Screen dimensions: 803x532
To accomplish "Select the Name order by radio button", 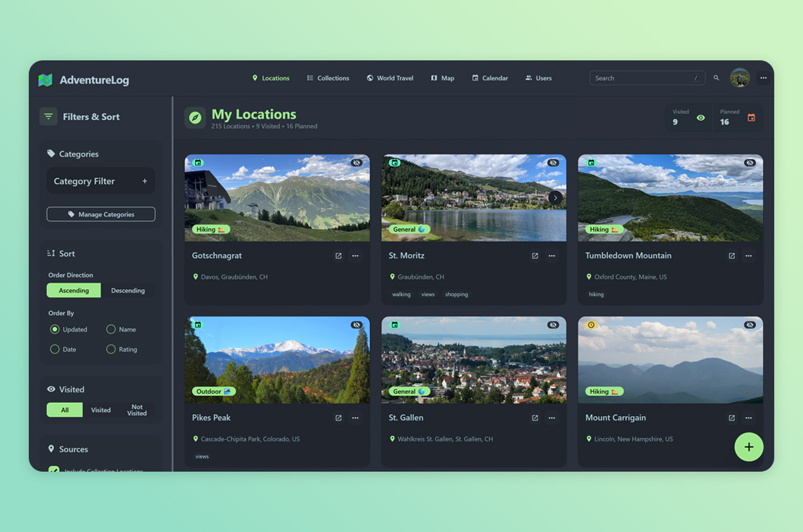I will click(x=111, y=329).
